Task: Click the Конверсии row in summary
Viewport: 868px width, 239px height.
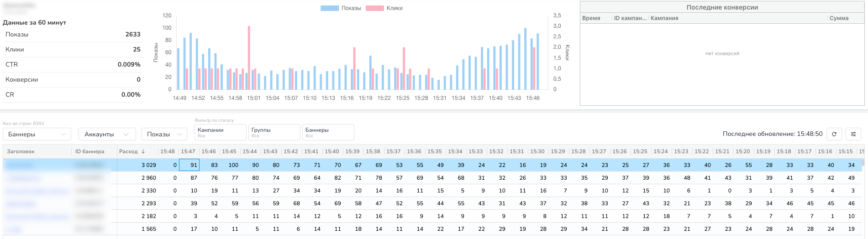Action: click(x=73, y=79)
